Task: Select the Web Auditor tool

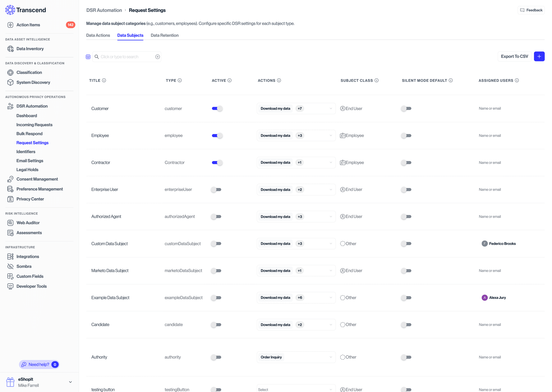Action: tap(28, 222)
